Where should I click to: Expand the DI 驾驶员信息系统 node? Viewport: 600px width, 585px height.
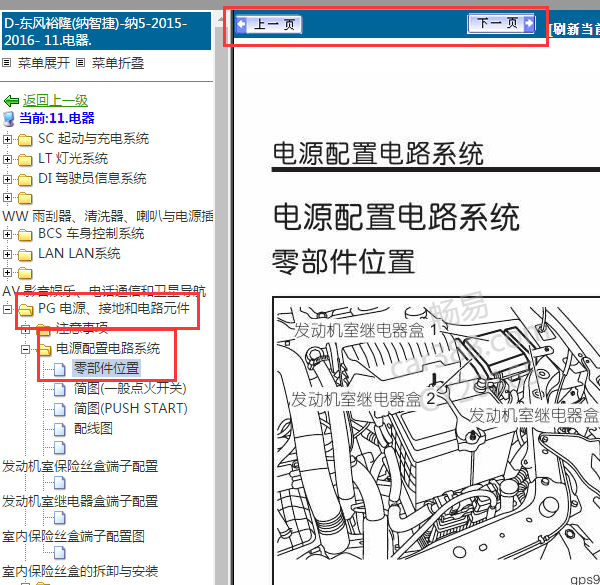click(x=7, y=179)
